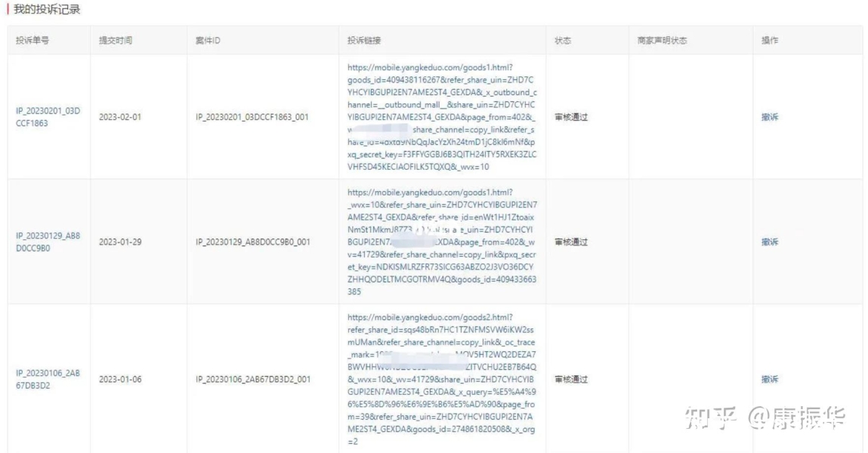This screenshot has width=868, height=453.
Task: Click case ID IP_20230129_AB8D0CC9B0_001
Action: 252,242
